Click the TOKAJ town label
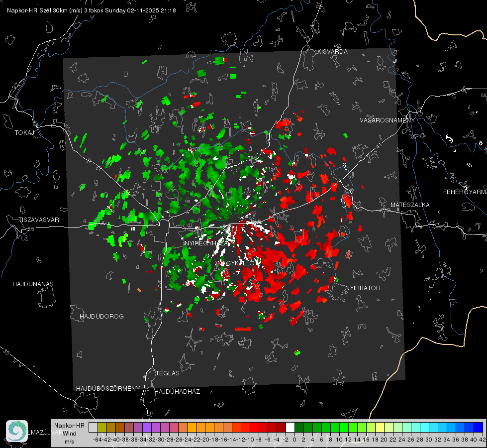Image resolution: width=487 pixels, height=448 pixels. click(24, 133)
